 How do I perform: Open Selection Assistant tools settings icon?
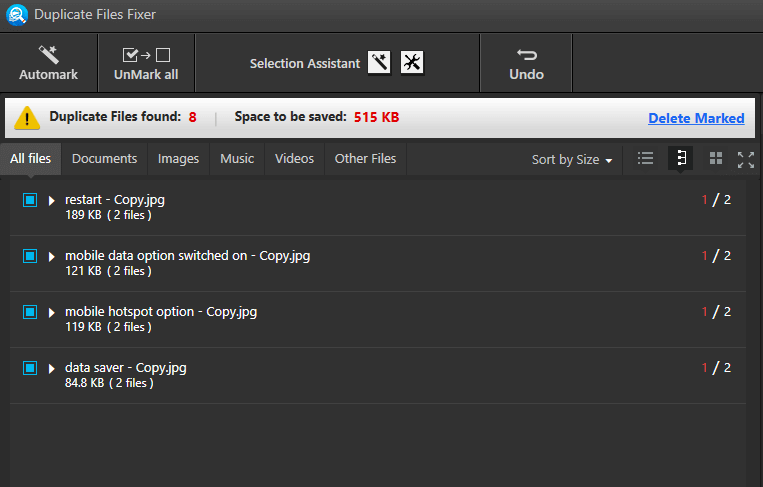[412, 63]
